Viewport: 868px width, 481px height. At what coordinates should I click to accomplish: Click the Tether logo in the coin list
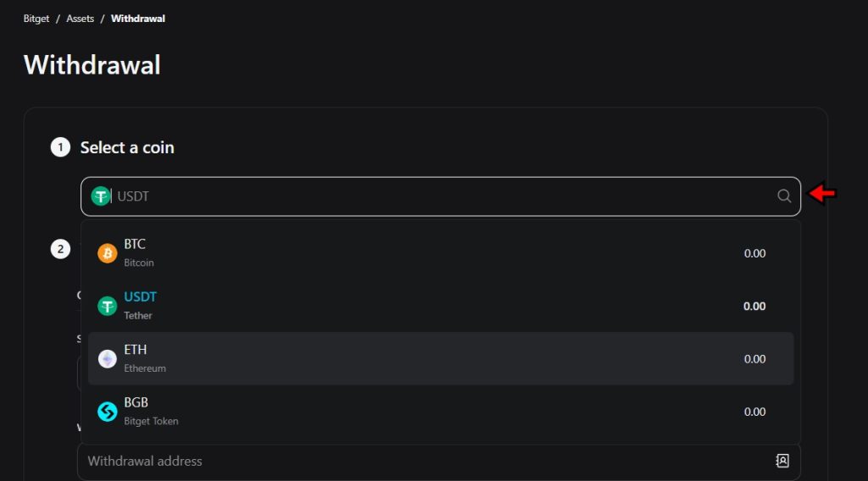pyautogui.click(x=108, y=306)
